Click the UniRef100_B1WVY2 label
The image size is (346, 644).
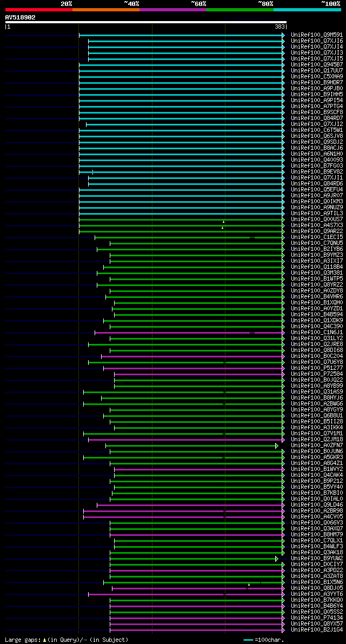point(316,469)
